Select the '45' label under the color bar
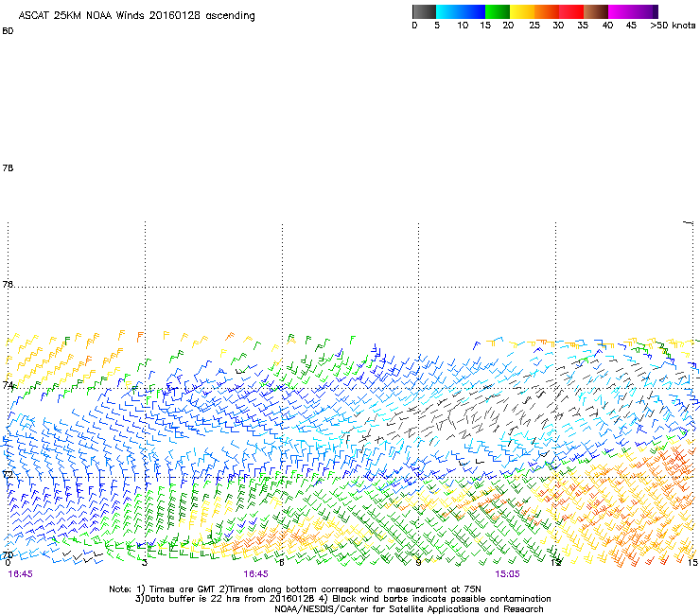This screenshot has height=615, width=700. click(x=631, y=26)
